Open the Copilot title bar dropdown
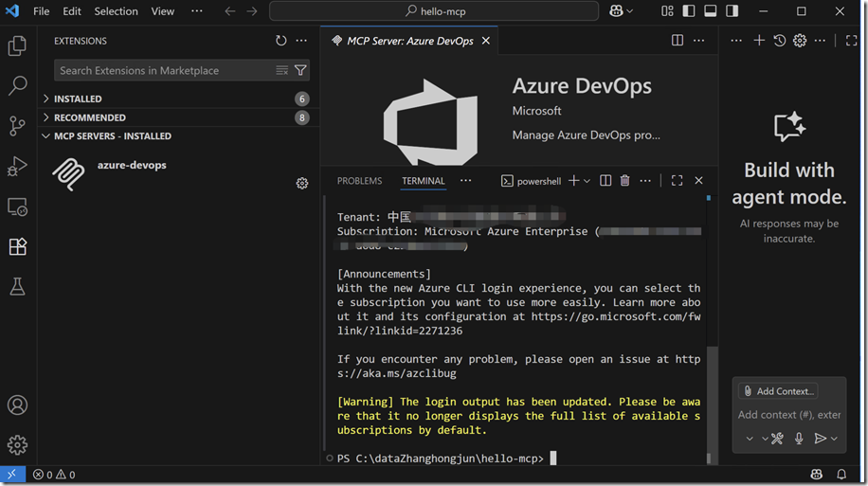Viewport: 868px width, 486px height. (x=630, y=11)
